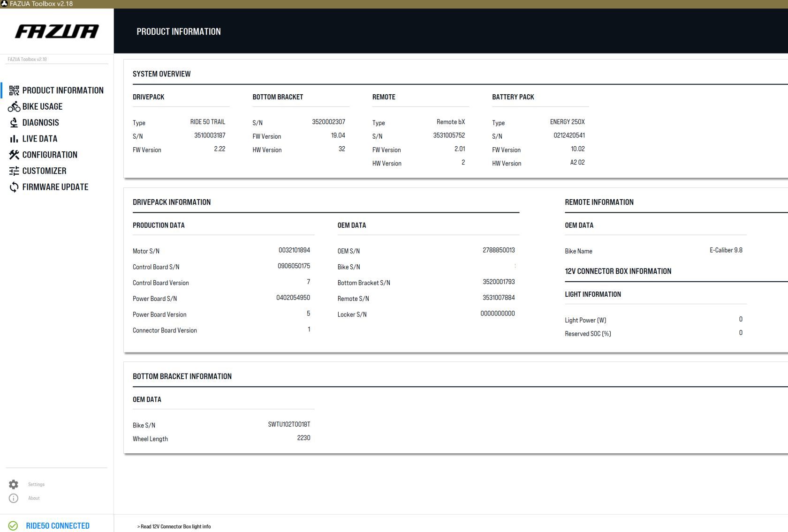Click Remote type value Remote bX
The height and width of the screenshot is (532, 788).
point(451,122)
